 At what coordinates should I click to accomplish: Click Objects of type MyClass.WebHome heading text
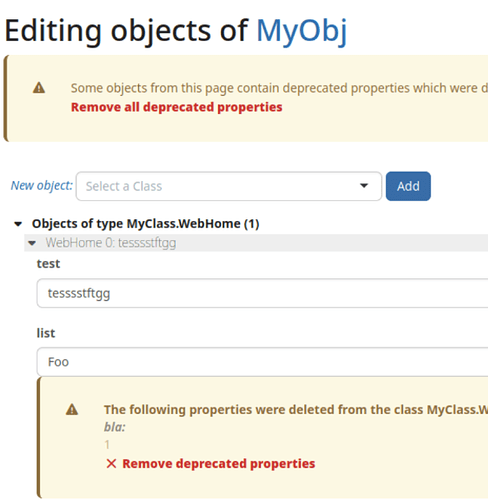(x=145, y=223)
